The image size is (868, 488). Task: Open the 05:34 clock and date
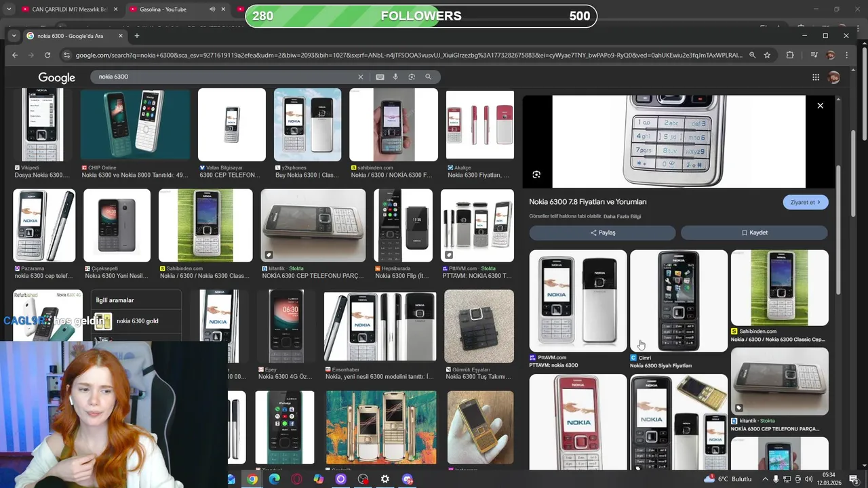click(829, 479)
